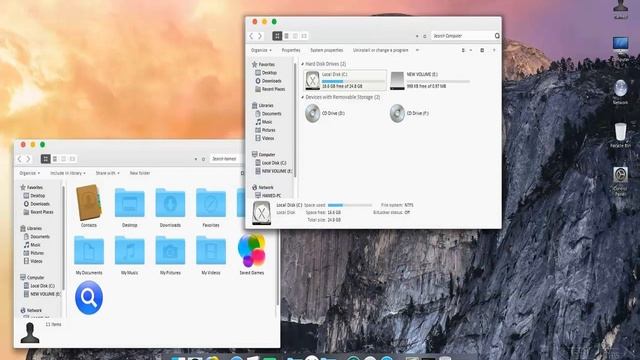Select CD Drive (D:) disc icon
The width and height of the screenshot is (640, 360).
click(x=313, y=113)
